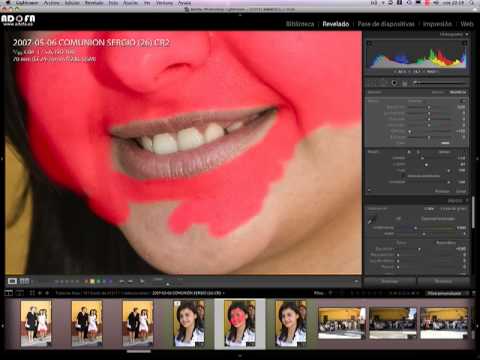Navigate back using filmstrip back arrow
Screen dimensions: 480x360
(x=40, y=293)
